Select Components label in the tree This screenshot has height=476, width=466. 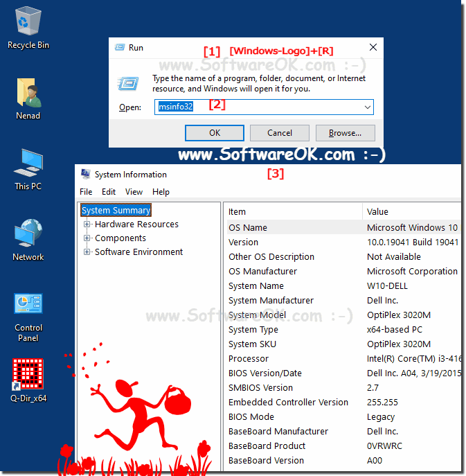pyautogui.click(x=120, y=238)
